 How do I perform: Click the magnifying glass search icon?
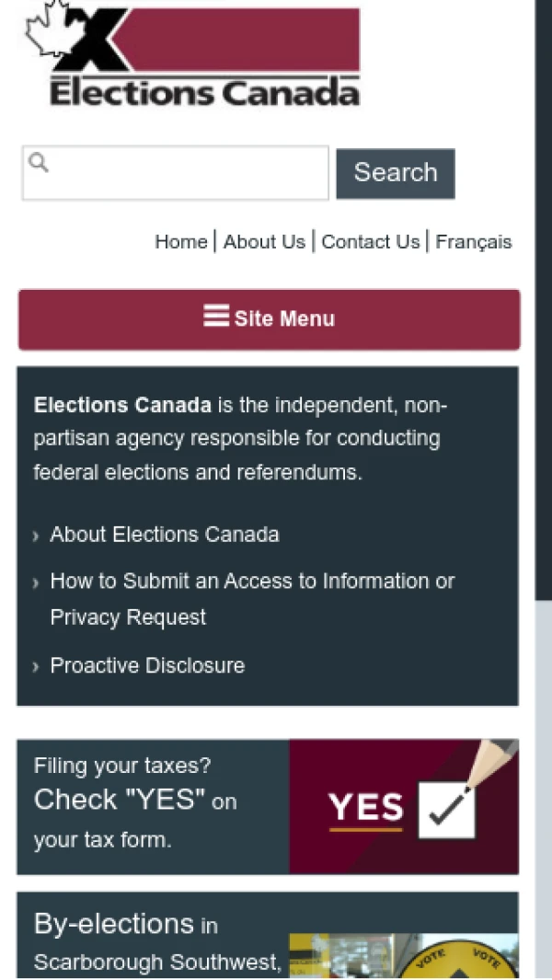click(39, 163)
